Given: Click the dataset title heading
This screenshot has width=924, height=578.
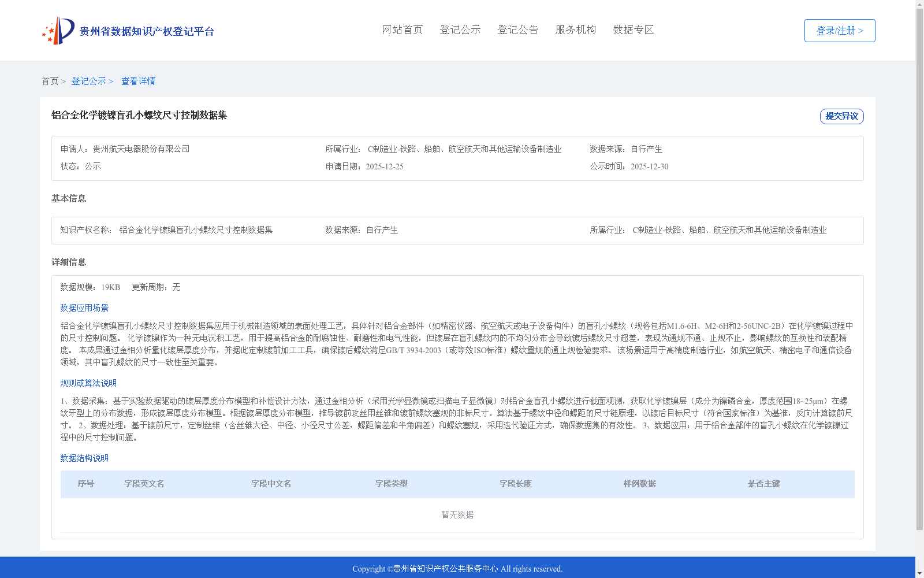Looking at the screenshot, I should click(139, 115).
